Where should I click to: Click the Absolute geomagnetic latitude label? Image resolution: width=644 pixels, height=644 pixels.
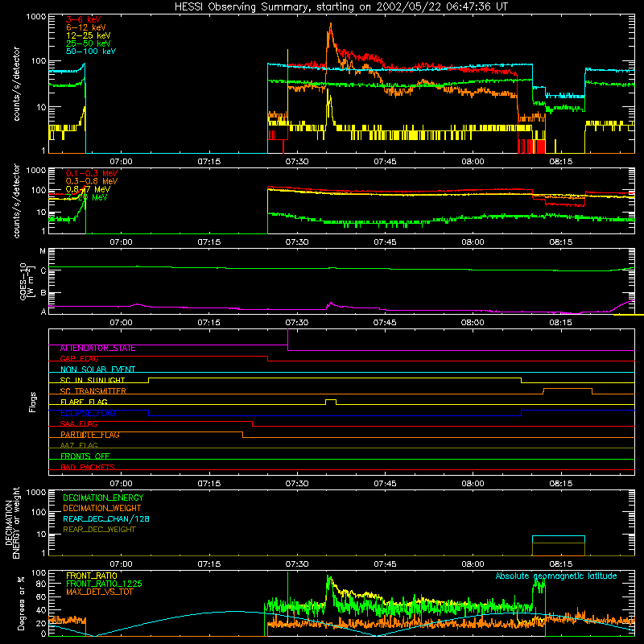click(x=556, y=576)
